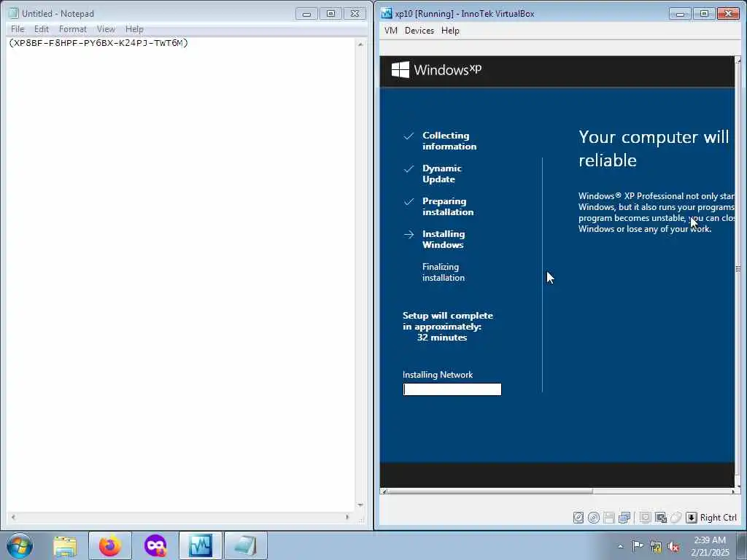Click the Installing Network progress bar
This screenshot has height=560, width=747.
click(452, 389)
